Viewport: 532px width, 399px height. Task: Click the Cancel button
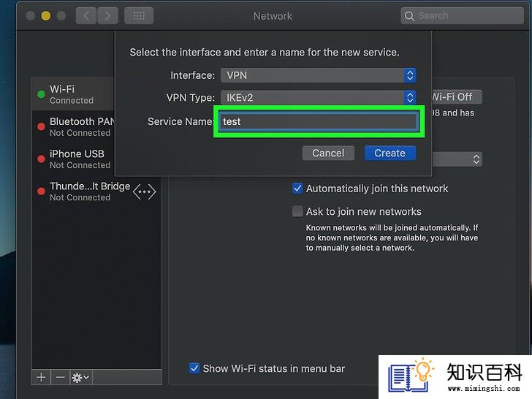[328, 153]
